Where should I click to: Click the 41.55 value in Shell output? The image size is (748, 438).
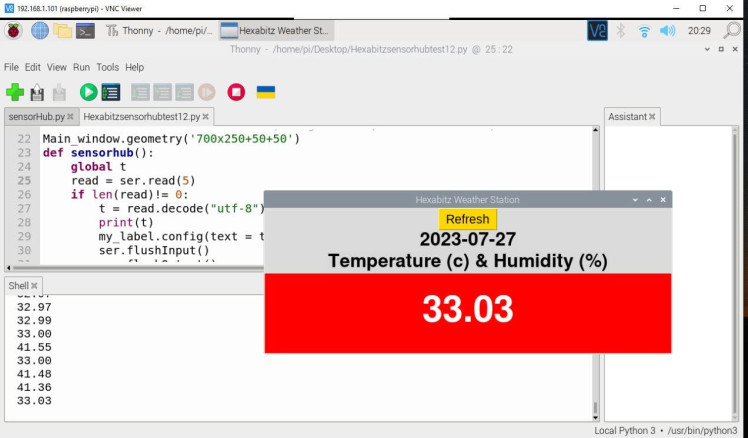[x=34, y=347]
